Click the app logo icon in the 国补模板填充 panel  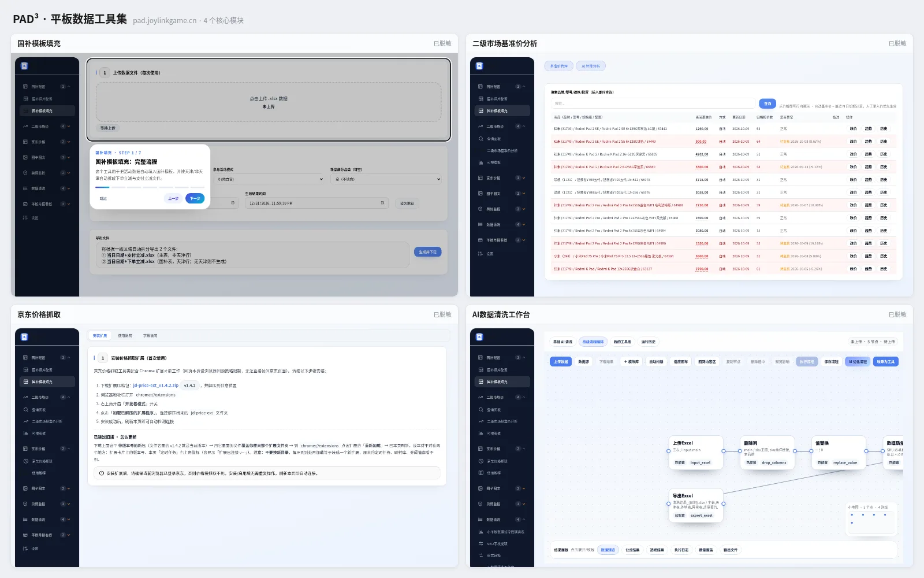(24, 66)
